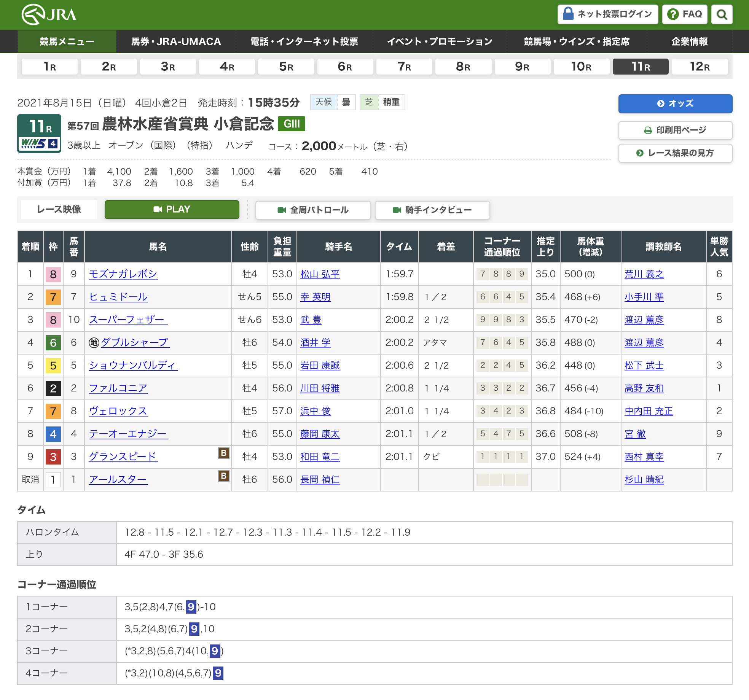
Task: Click the 地 mark beside ダブルシャープ
Action: 94,343
